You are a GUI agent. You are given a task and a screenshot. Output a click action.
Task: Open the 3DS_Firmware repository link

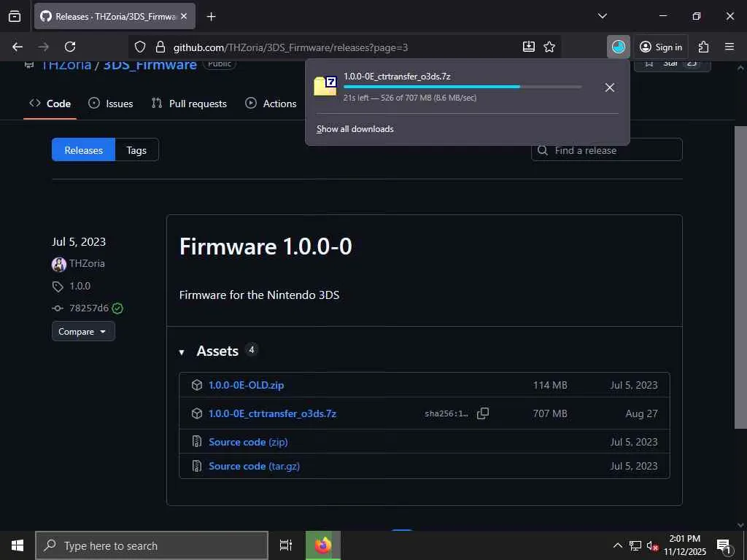point(150,64)
